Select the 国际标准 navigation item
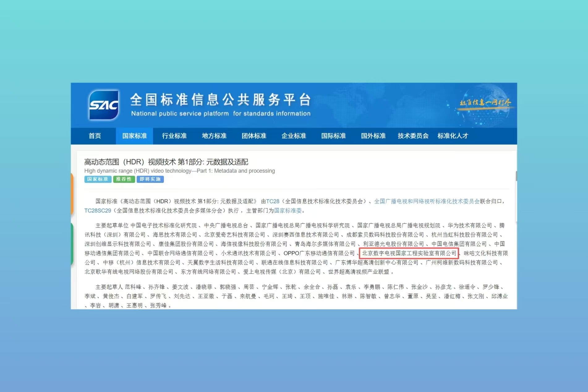 333,136
